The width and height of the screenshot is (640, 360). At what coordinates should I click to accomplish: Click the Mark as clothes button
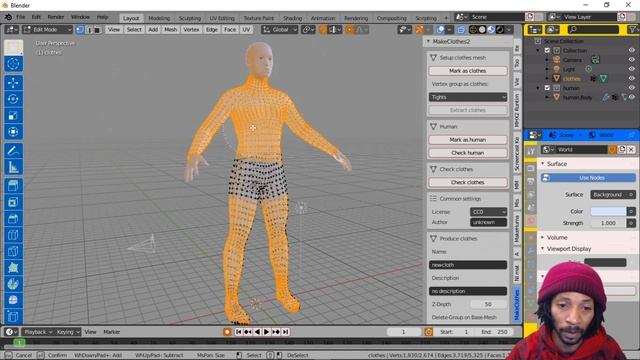click(468, 71)
